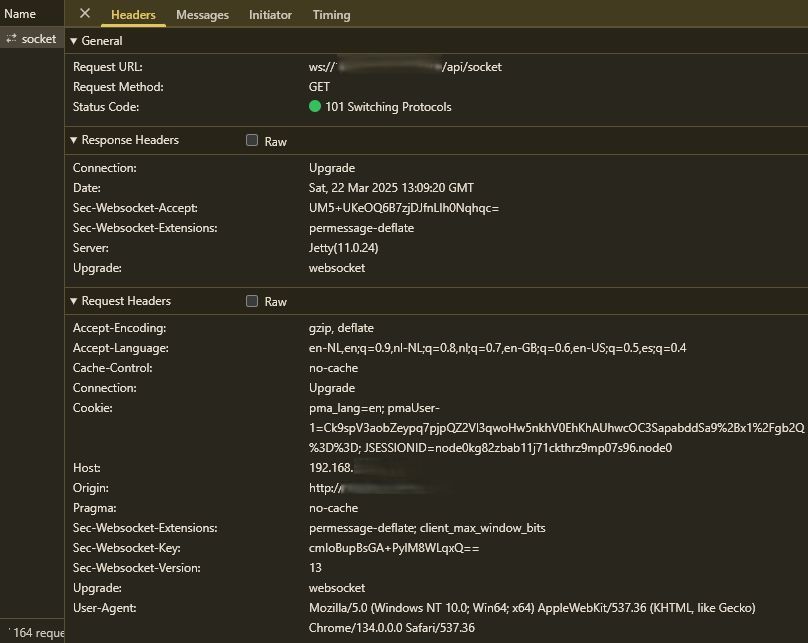Enable Raw view for Request Headers
Image resolution: width=808 pixels, height=643 pixels.
[252, 301]
